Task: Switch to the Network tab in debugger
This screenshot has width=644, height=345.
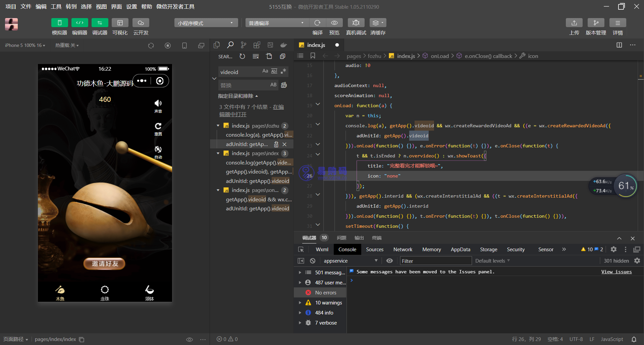Action: (x=402, y=250)
